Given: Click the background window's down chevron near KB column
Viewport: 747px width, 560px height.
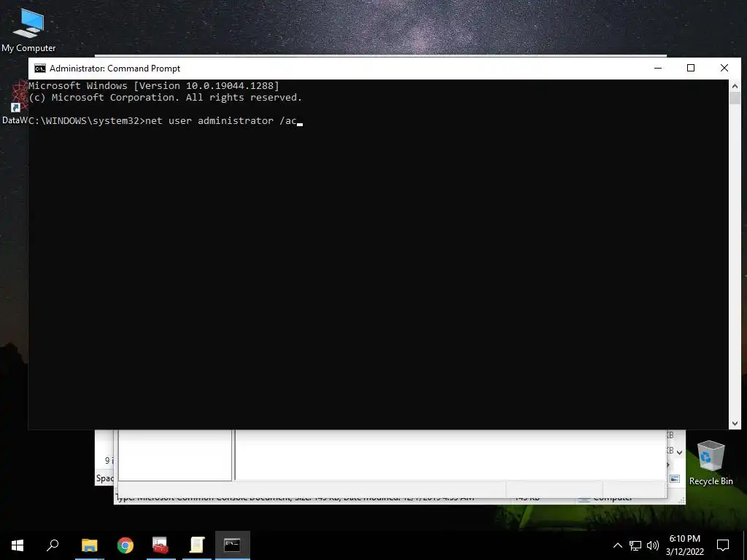Looking at the screenshot, I should tap(680, 452).
